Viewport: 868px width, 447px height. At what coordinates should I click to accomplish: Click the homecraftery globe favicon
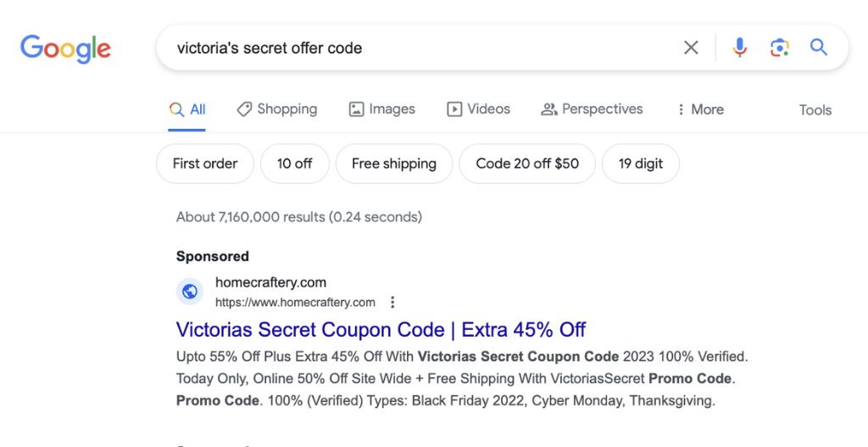[x=190, y=292]
